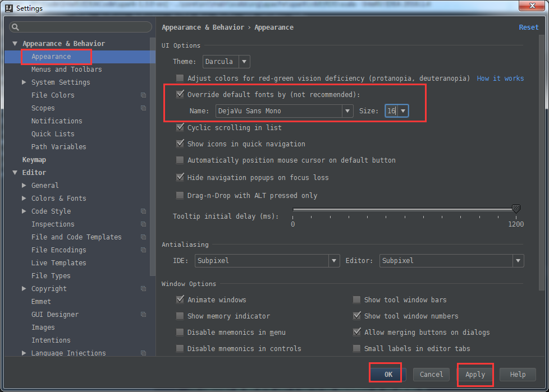549x392 pixels.
Task: Select Menus and Toolbars settings page
Action: (x=67, y=70)
